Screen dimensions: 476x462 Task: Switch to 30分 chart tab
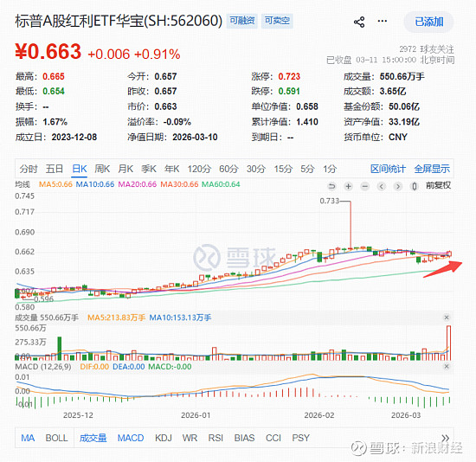tap(256, 169)
